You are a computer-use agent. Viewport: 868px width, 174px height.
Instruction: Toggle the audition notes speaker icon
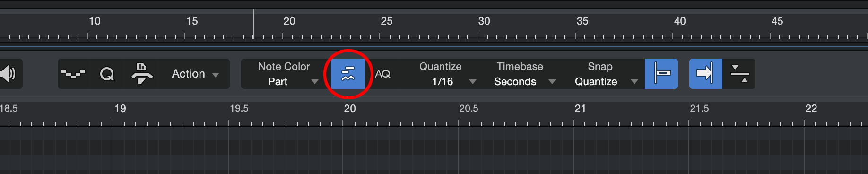tap(8, 74)
